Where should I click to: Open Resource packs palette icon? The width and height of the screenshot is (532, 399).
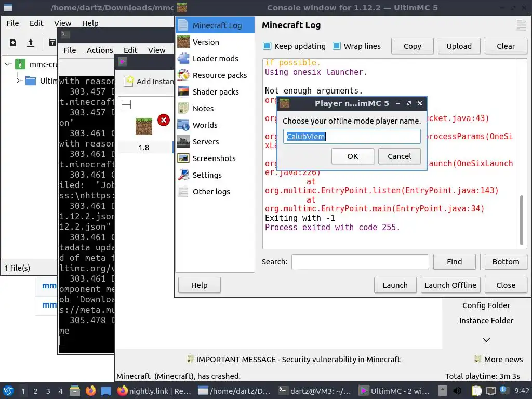coord(183,75)
